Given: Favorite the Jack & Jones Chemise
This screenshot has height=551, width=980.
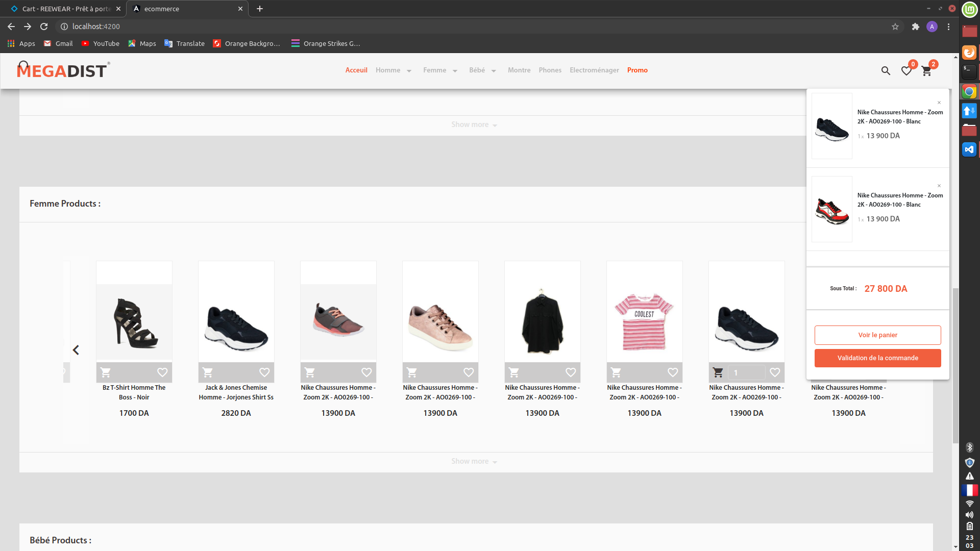Looking at the screenshot, I should [x=264, y=372].
